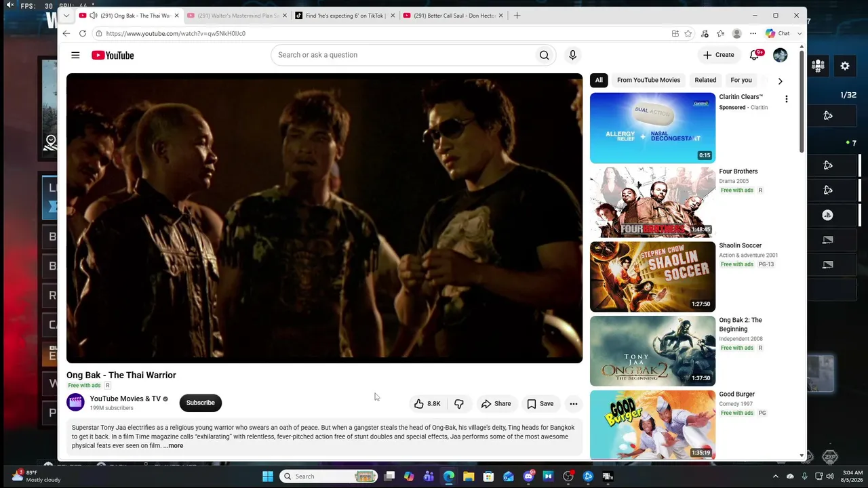Open browser settings and more menu
The width and height of the screenshot is (868, 488).
pyautogui.click(x=753, y=33)
